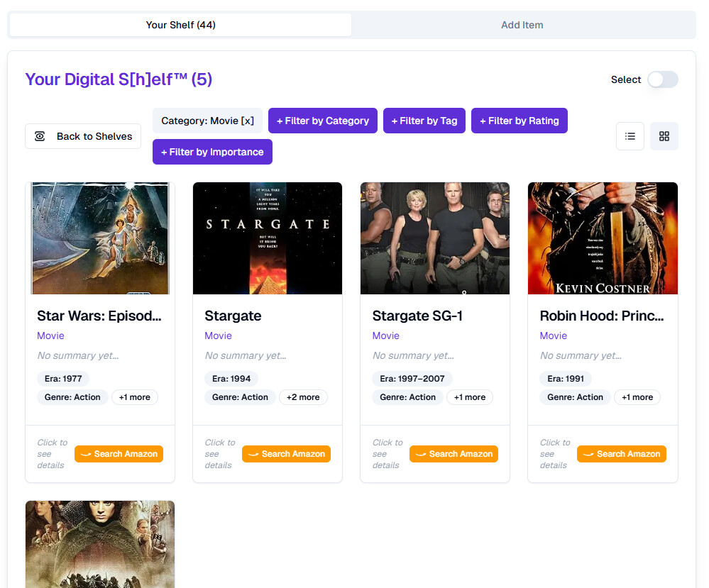
Task: Click the Star Wars: Episod... title
Action: [99, 316]
